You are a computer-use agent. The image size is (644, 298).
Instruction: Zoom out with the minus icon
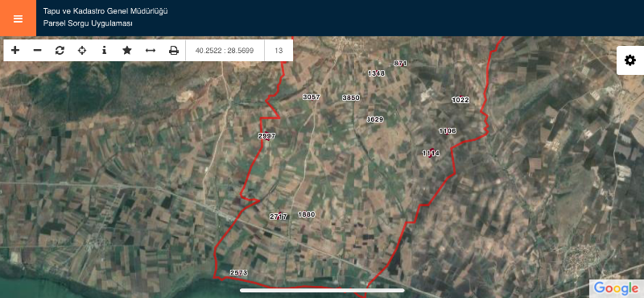(x=37, y=50)
